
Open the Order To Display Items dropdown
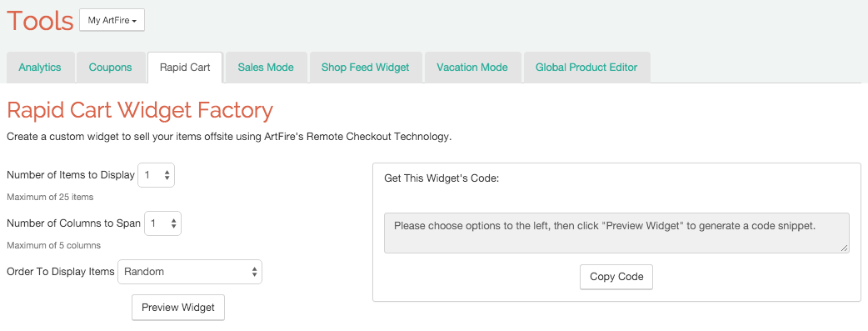190,272
